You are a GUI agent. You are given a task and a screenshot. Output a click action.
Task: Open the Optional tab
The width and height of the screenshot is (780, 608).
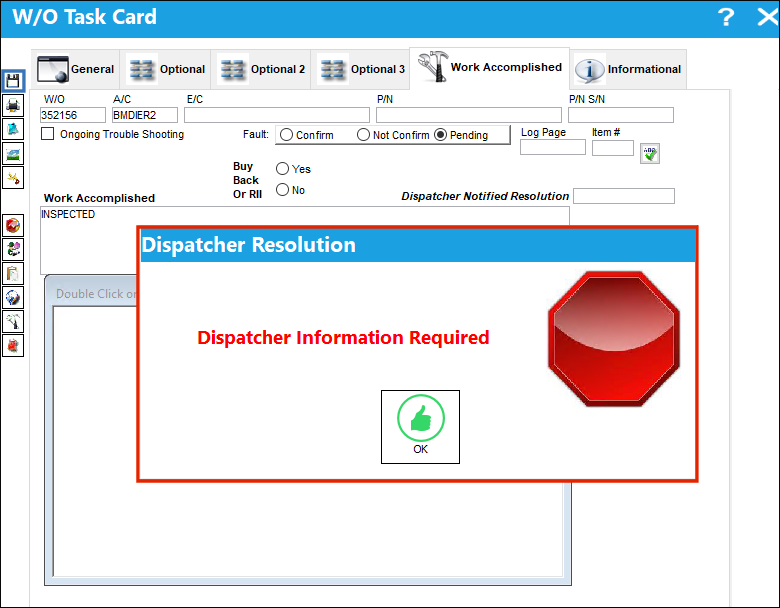pos(166,69)
